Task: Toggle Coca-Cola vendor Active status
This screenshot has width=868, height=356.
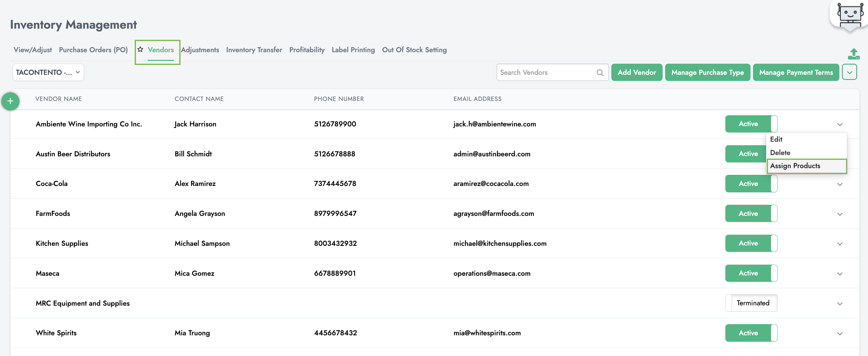Action: (x=751, y=184)
